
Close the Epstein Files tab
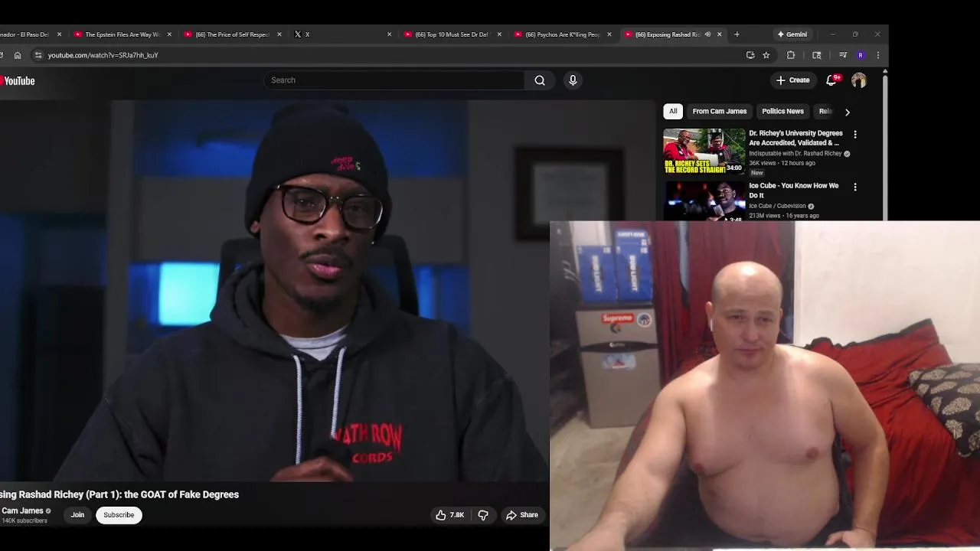point(169,34)
